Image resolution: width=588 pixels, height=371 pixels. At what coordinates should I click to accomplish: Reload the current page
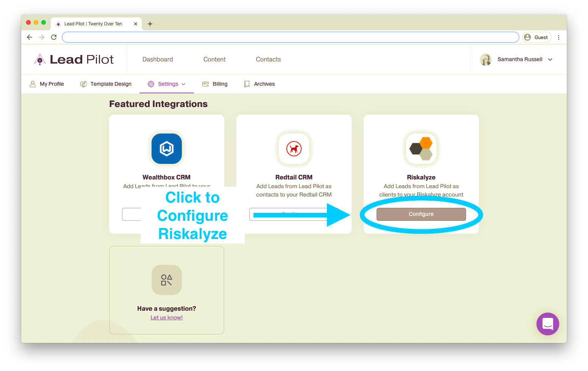click(54, 37)
